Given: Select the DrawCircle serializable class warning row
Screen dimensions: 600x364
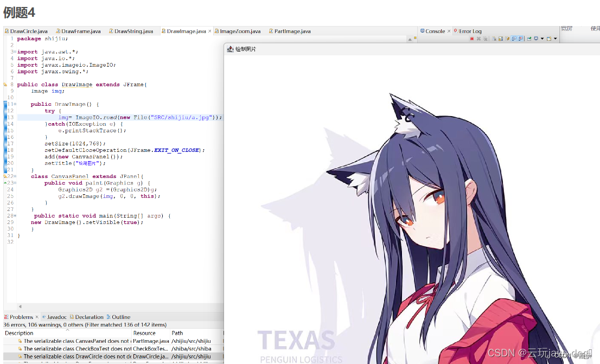Looking at the screenshot, I should click(113, 356).
